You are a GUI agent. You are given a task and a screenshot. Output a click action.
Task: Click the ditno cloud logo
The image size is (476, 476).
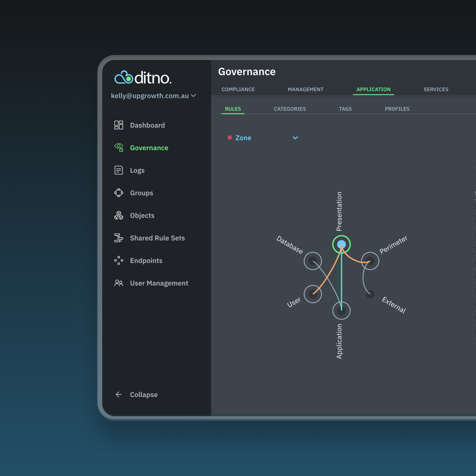pyautogui.click(x=143, y=77)
